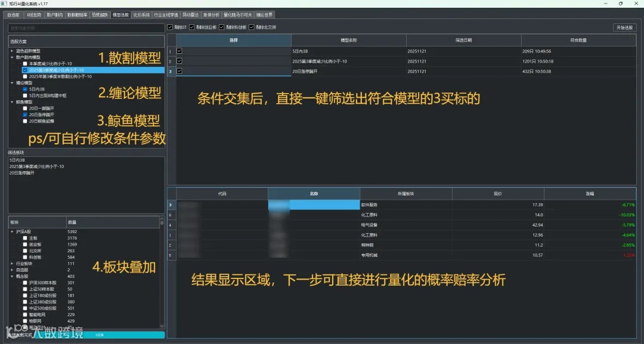
Task: Collapse the 概念股 section in the 板块 panel
Action: click(x=11, y=276)
